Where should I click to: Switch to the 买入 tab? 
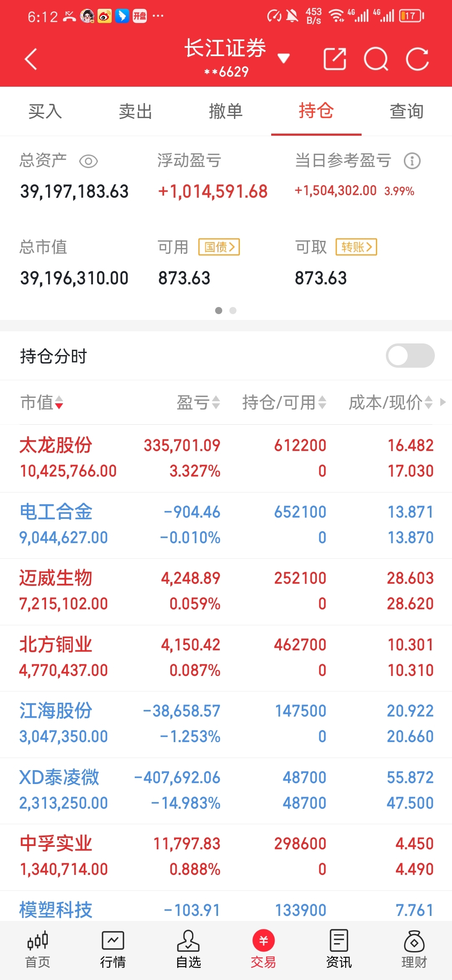click(x=45, y=111)
